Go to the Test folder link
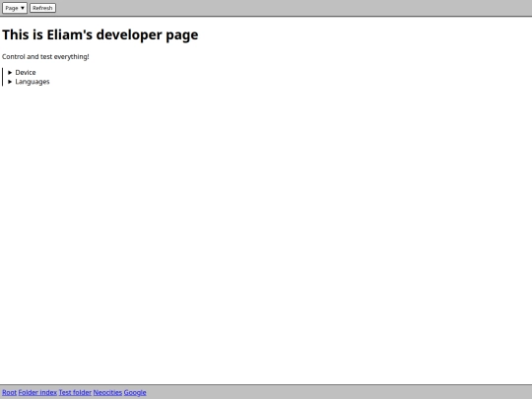This screenshot has height=399, width=532. [75, 392]
